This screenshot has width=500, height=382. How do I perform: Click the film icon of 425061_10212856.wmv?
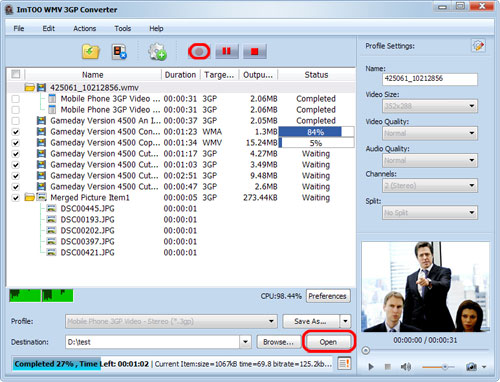[x=41, y=88]
